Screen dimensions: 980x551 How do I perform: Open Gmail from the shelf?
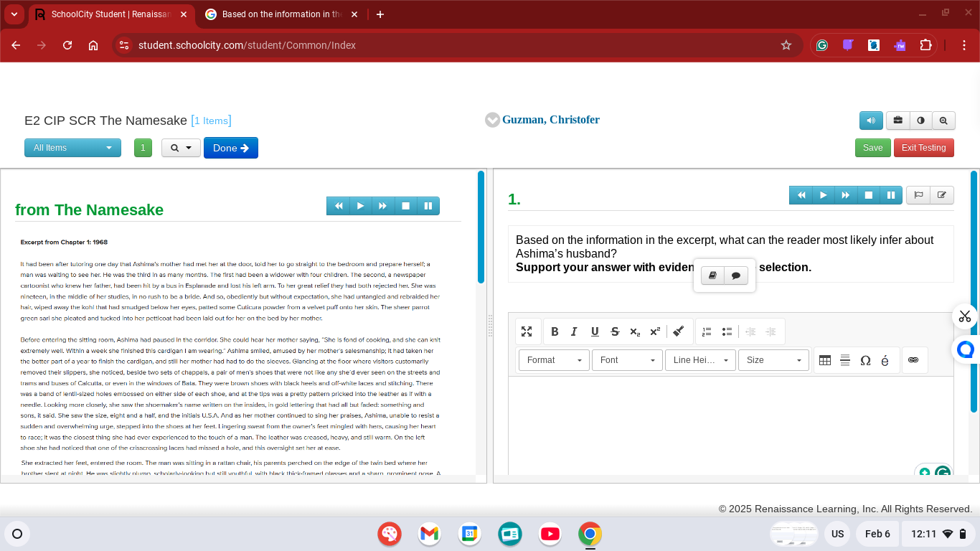pos(429,534)
